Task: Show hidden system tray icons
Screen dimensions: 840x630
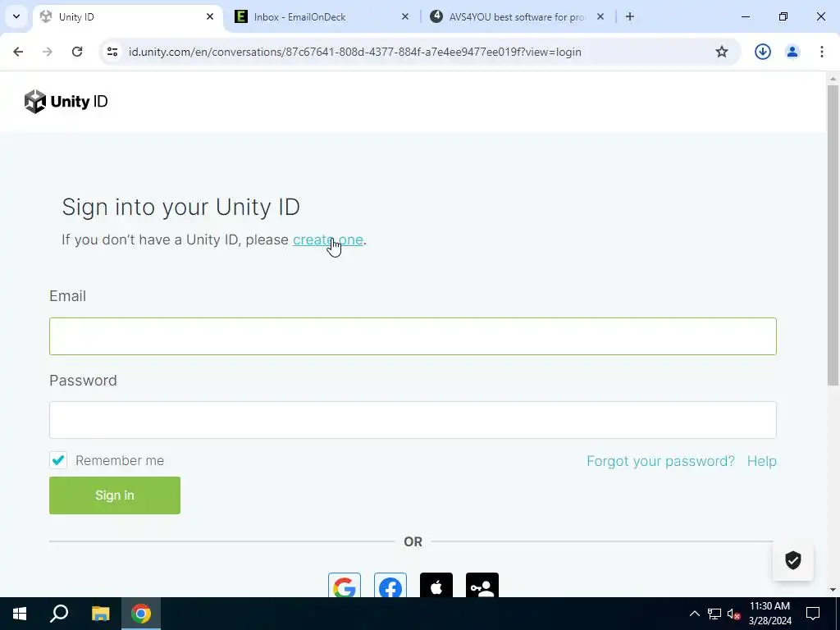Action: coord(694,614)
